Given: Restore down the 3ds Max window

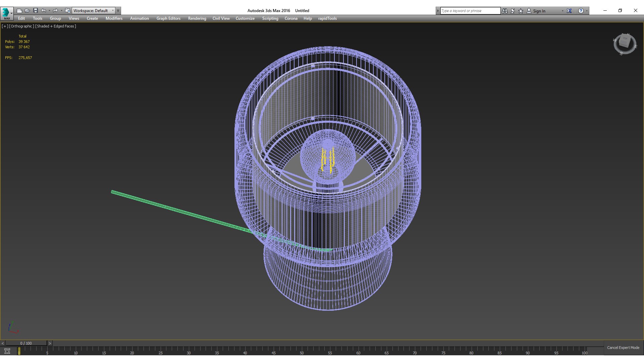Looking at the screenshot, I should point(620,11).
